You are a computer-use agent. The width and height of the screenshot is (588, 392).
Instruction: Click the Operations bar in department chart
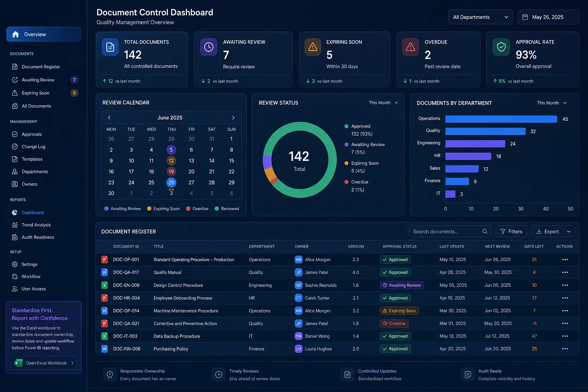point(501,119)
